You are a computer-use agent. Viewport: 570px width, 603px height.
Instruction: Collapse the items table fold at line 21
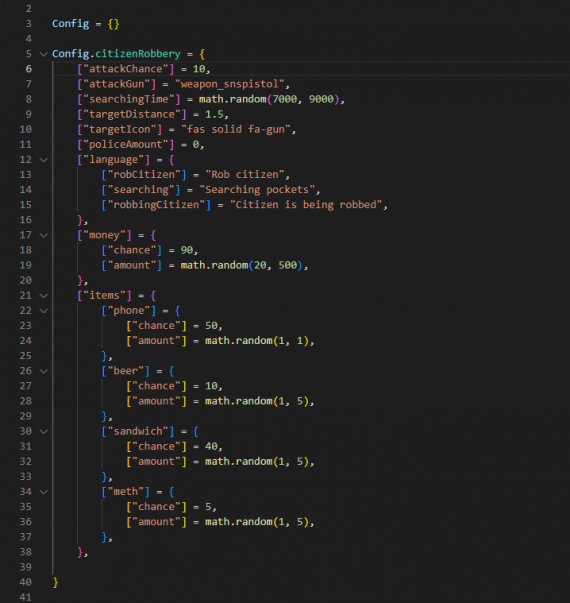(x=44, y=295)
